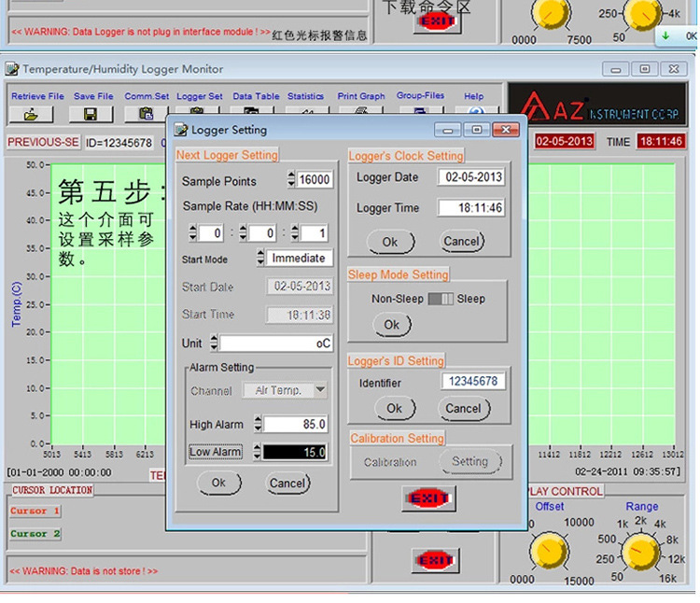Click Ok under Next Logger Setting
The height and width of the screenshot is (603, 700).
(218, 484)
